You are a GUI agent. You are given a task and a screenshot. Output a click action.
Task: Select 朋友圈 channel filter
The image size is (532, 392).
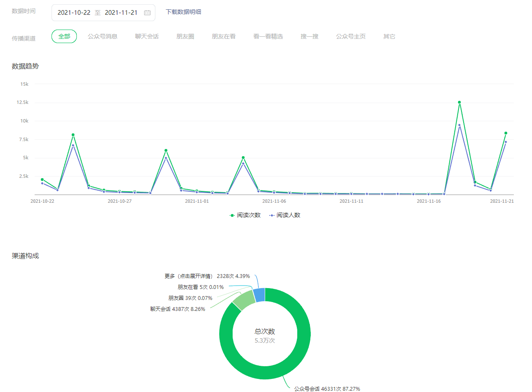(x=185, y=36)
